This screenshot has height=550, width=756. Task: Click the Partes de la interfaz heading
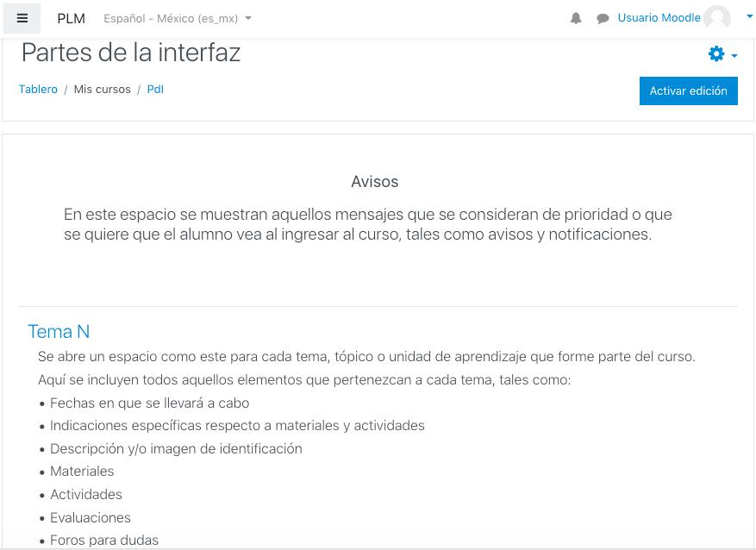click(131, 52)
